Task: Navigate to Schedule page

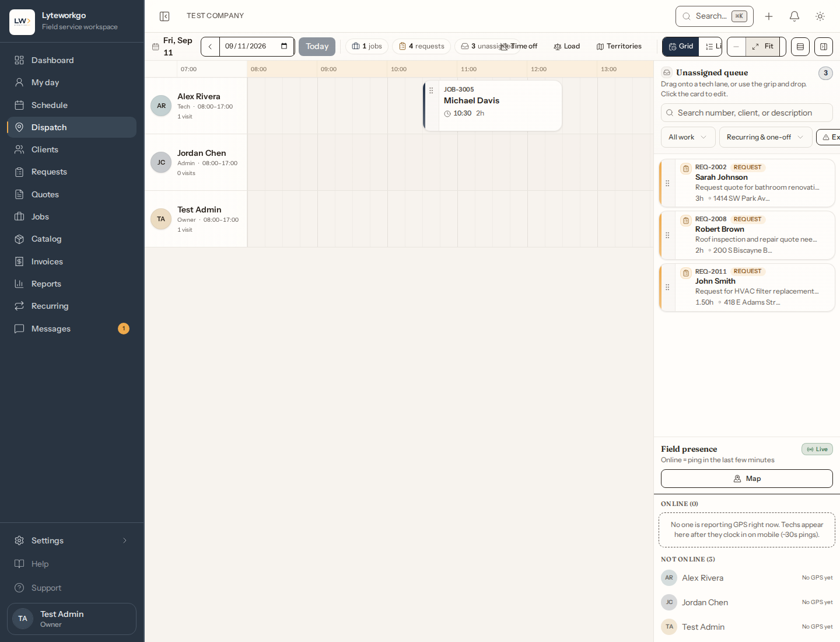Action: pyautogui.click(x=71, y=105)
